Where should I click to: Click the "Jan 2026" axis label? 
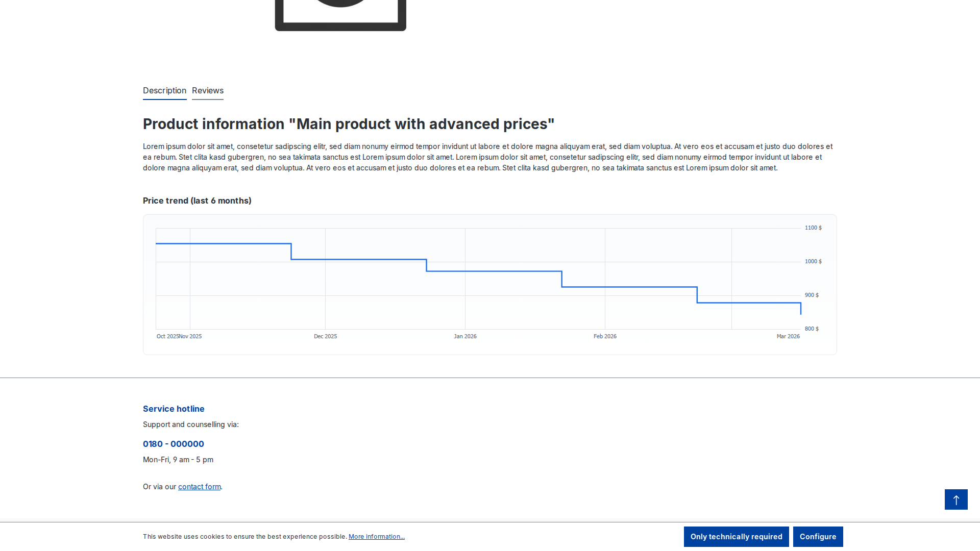pyautogui.click(x=465, y=336)
